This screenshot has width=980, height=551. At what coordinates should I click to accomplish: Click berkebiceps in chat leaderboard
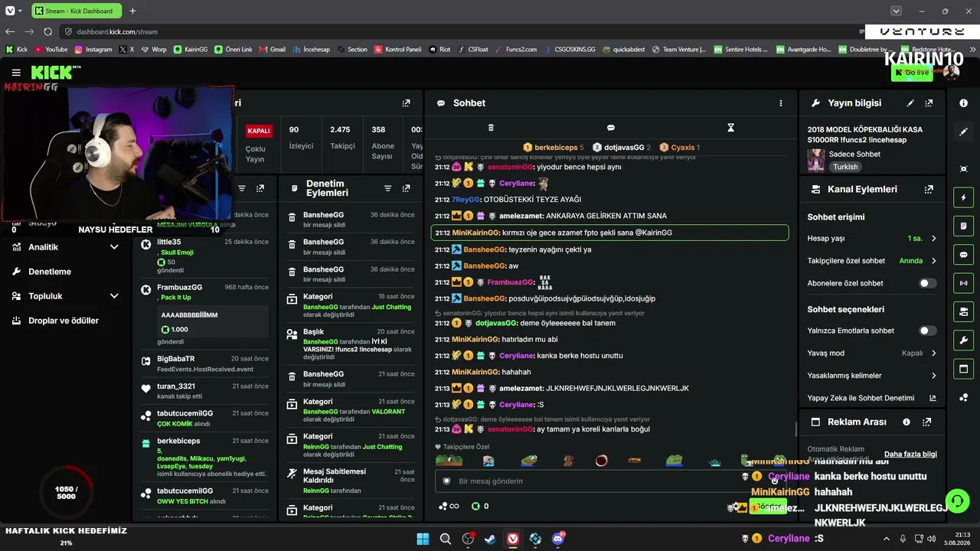click(554, 148)
